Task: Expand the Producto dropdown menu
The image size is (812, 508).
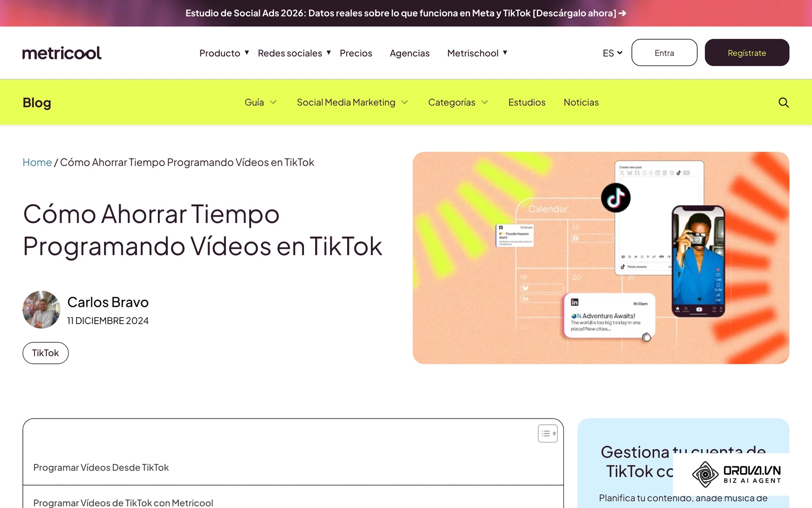Action: pyautogui.click(x=224, y=53)
